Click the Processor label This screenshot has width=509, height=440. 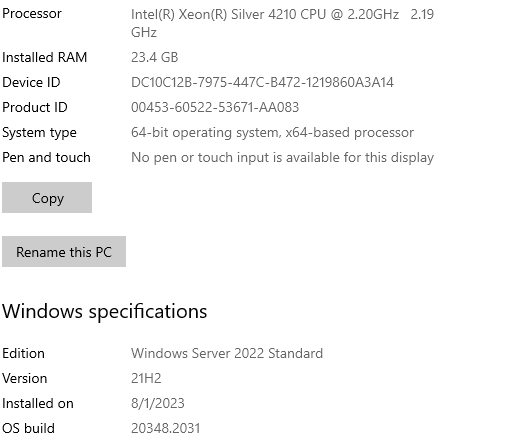32,14
